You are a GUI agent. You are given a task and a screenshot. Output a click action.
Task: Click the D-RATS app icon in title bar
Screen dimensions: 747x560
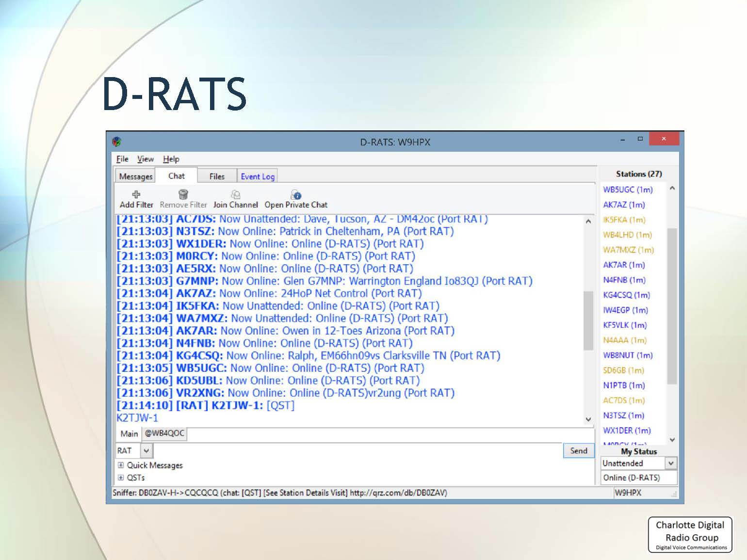[x=117, y=142]
